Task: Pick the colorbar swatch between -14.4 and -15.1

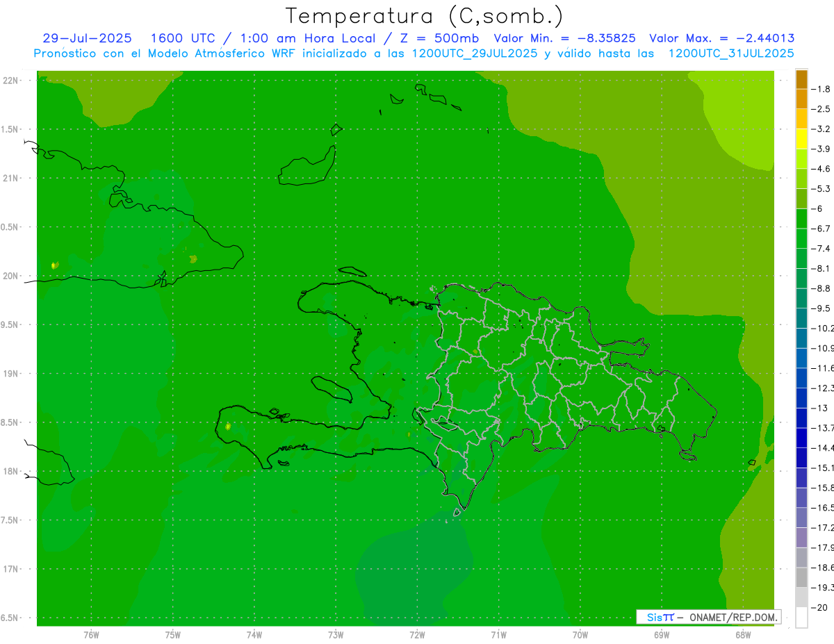Action: coord(801,457)
